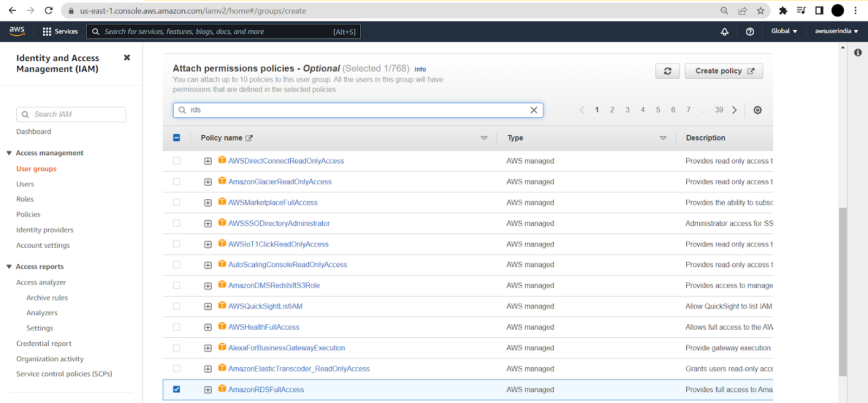Image resolution: width=868 pixels, height=403 pixels.
Task: Open the Global region dropdown
Action: (784, 32)
